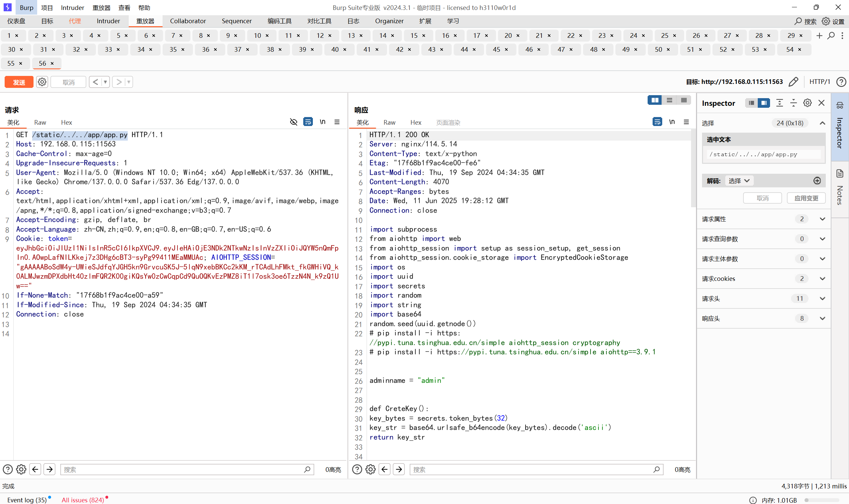Open the 代理 proxy main tab
Image resolution: width=849 pixels, height=504 pixels.
tap(75, 21)
